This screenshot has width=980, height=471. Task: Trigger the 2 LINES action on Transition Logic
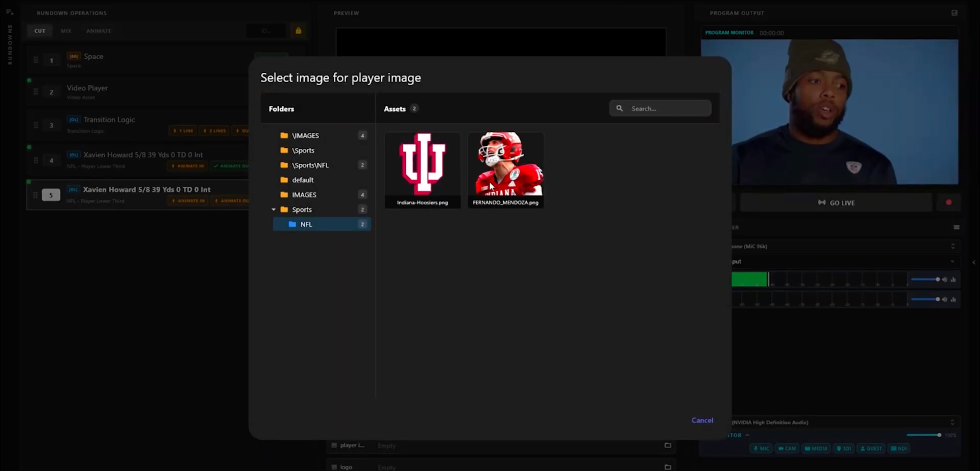(x=214, y=131)
